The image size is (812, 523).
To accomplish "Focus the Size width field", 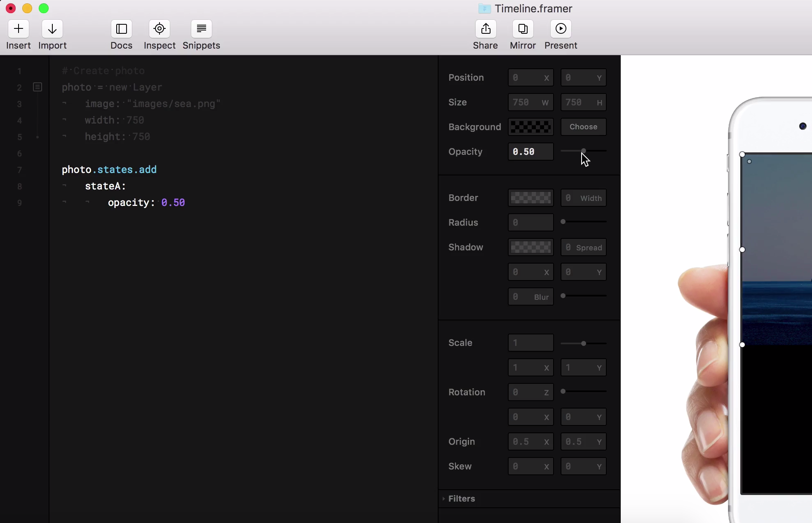I will pyautogui.click(x=531, y=102).
